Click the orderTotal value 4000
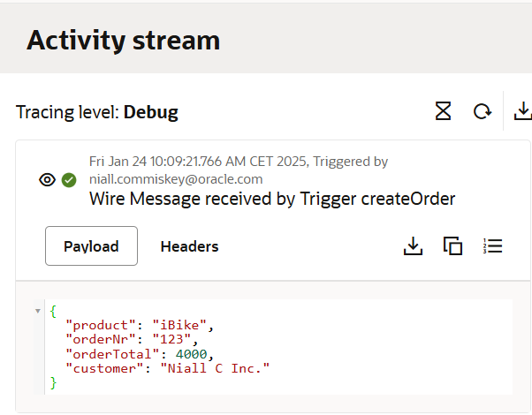 [x=191, y=354]
